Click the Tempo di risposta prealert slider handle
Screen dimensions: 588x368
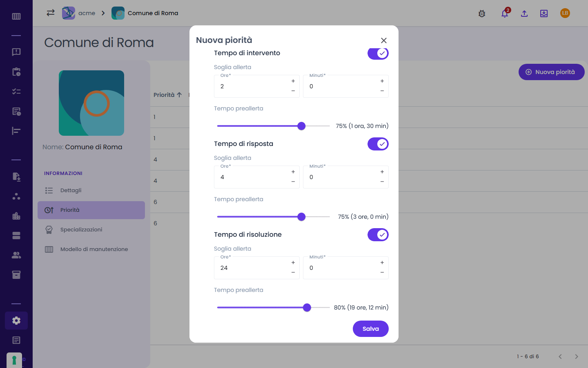(301, 217)
